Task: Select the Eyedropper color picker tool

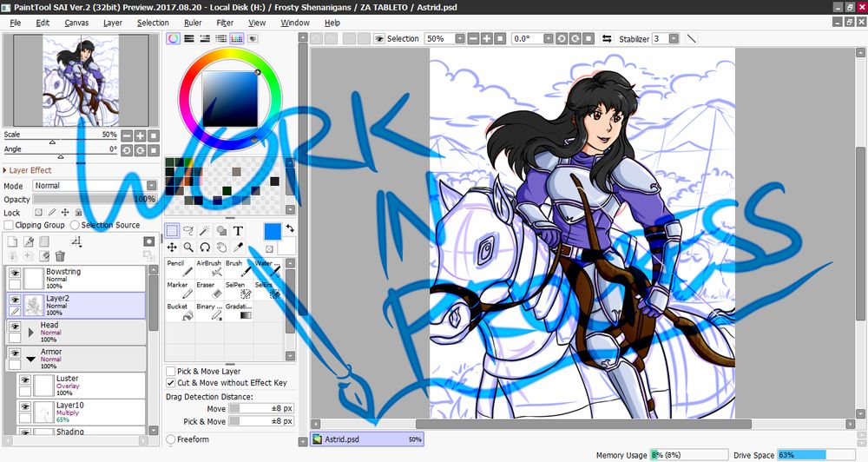Action: 238,247
